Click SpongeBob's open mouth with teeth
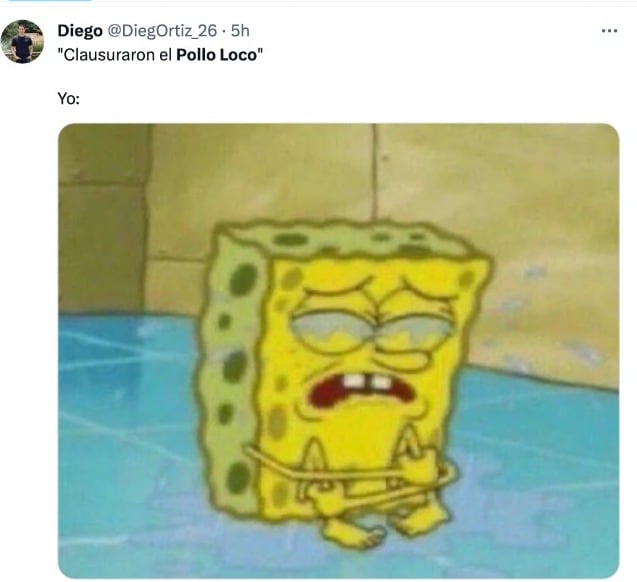This screenshot has width=637, height=582. tap(362, 388)
